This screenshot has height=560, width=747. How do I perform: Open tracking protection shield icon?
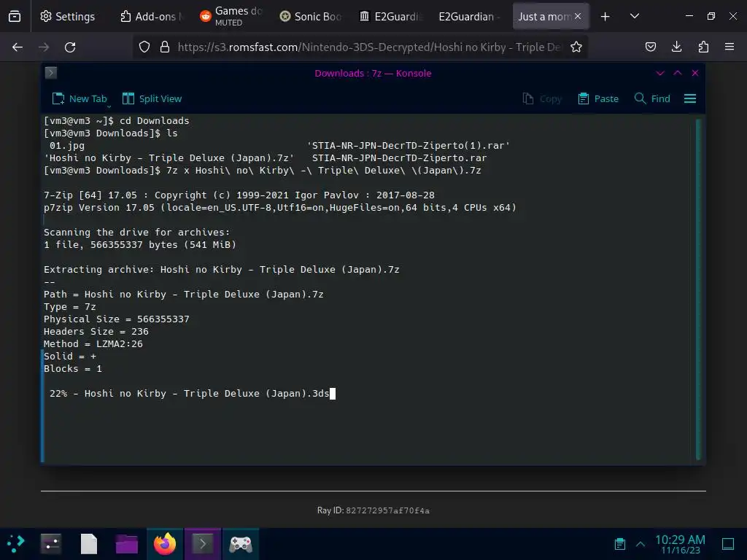click(x=144, y=47)
